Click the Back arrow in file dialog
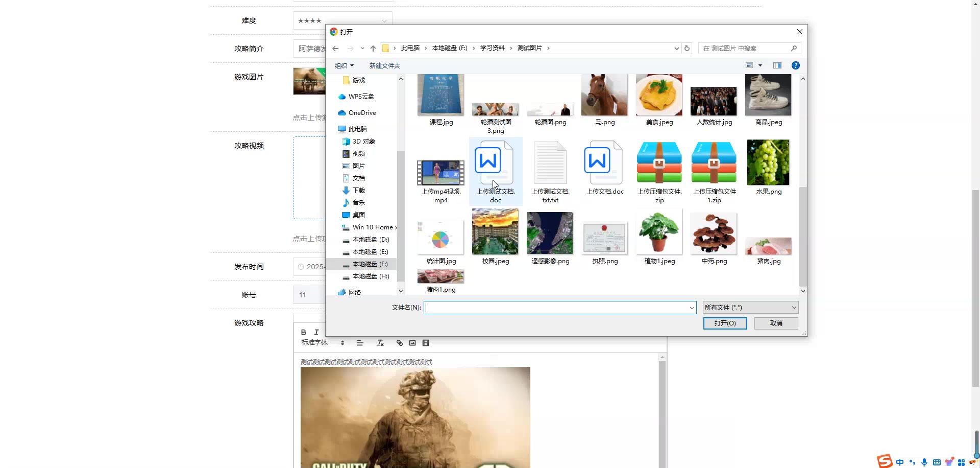Image resolution: width=980 pixels, height=468 pixels. click(335, 49)
